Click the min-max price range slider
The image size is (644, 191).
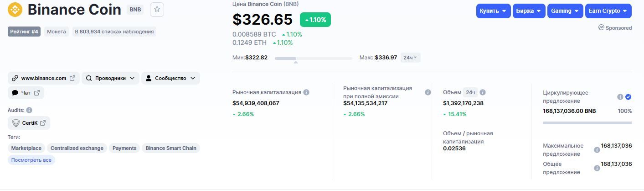point(313,58)
